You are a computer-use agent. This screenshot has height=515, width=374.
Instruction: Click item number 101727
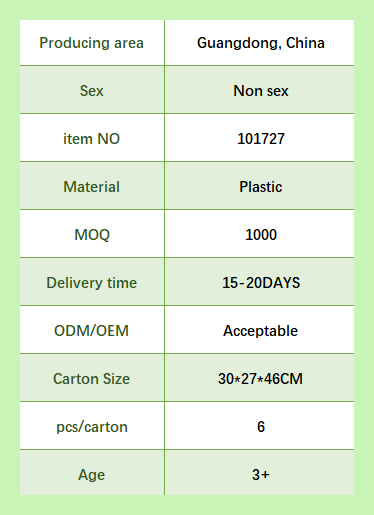click(261, 139)
